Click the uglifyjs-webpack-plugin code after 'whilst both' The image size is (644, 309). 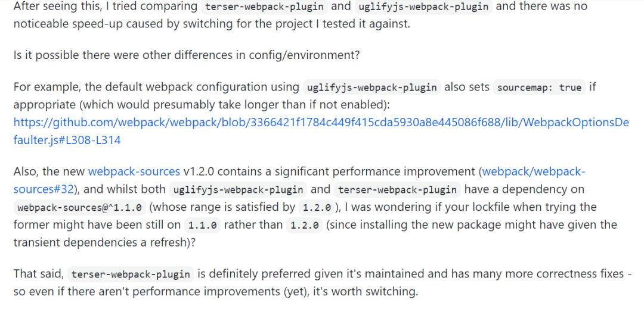click(238, 190)
